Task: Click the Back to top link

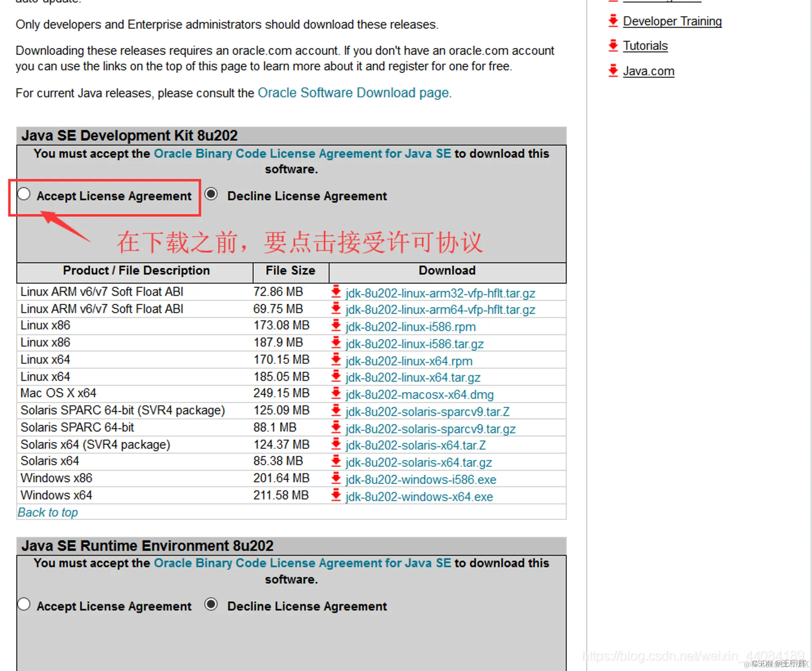Action: click(48, 512)
